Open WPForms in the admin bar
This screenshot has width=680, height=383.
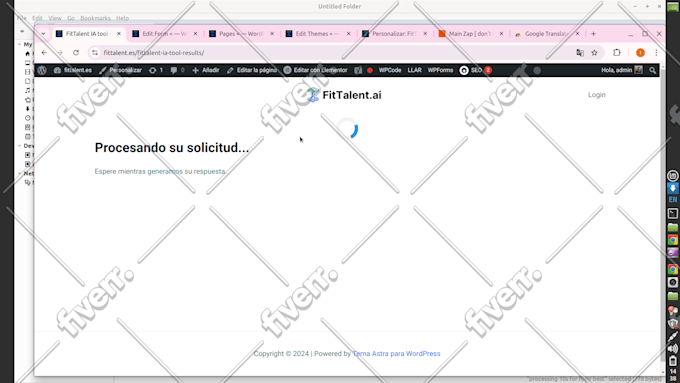(440, 70)
